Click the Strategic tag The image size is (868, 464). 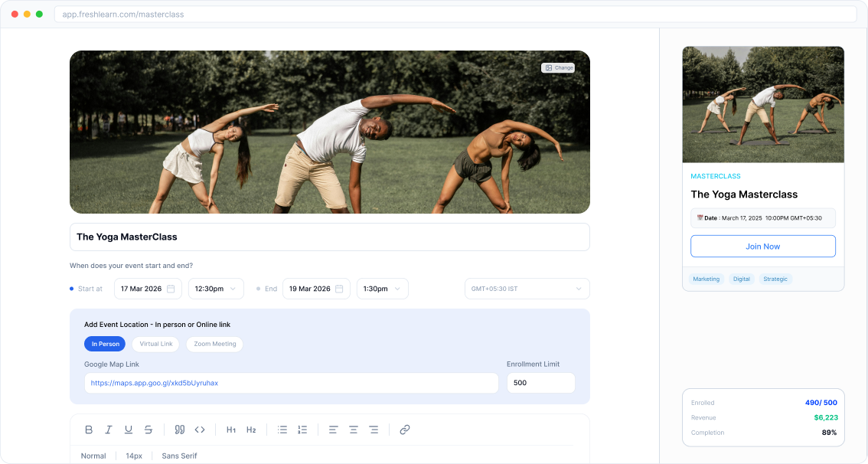pyautogui.click(x=775, y=279)
